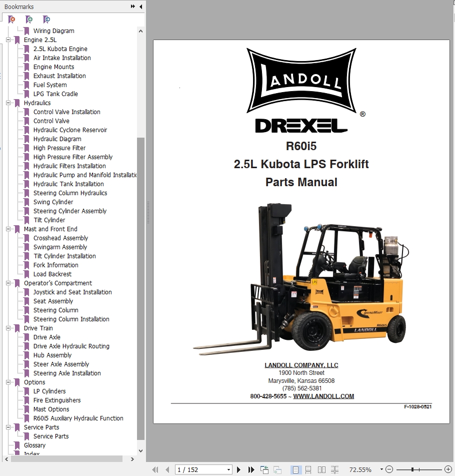
Task: Open the Air Intake Installation bookmark
Action: pyautogui.click(x=62, y=58)
